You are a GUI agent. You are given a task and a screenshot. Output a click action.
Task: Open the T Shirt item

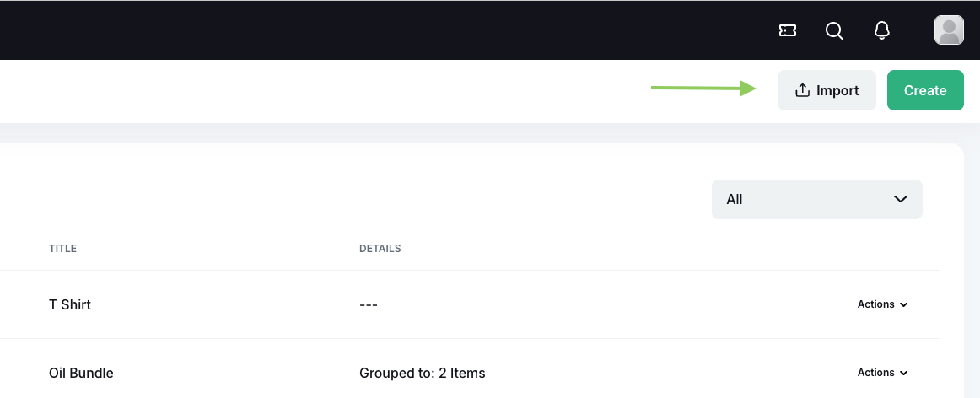pos(70,304)
